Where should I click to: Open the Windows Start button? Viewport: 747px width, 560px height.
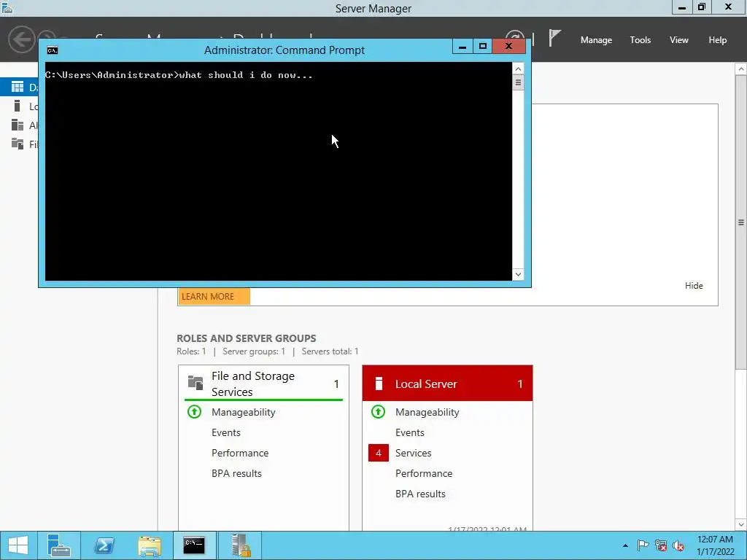click(x=18, y=545)
